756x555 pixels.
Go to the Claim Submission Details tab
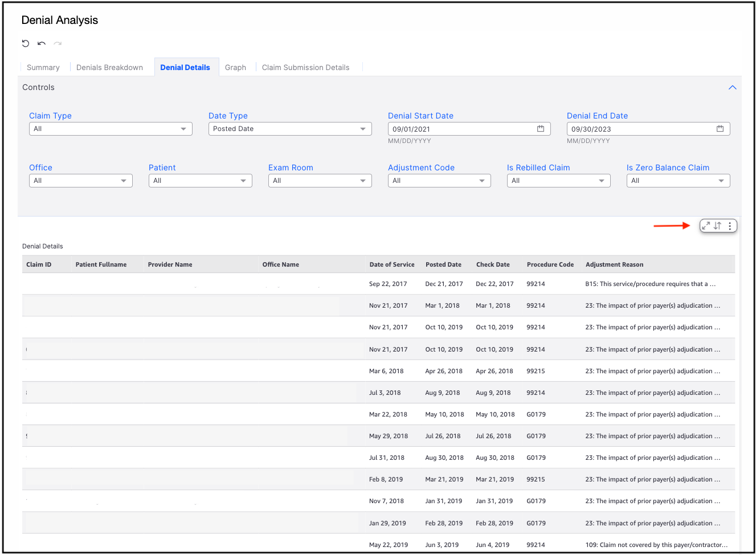pos(305,67)
